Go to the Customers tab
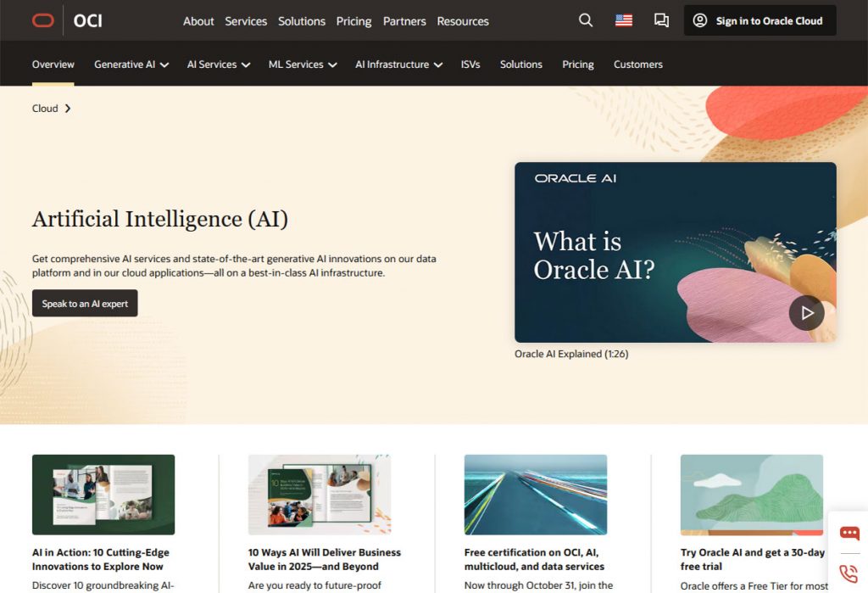868x593 pixels. (x=638, y=64)
